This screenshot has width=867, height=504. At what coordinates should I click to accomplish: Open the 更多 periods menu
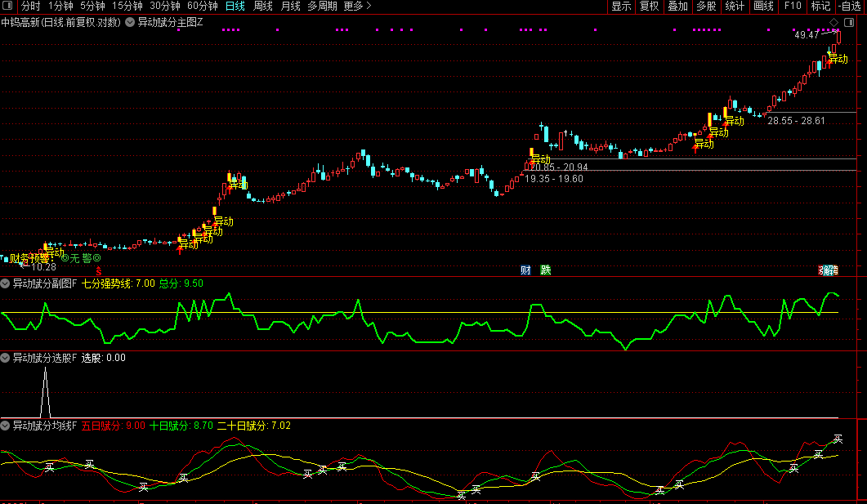tap(354, 7)
